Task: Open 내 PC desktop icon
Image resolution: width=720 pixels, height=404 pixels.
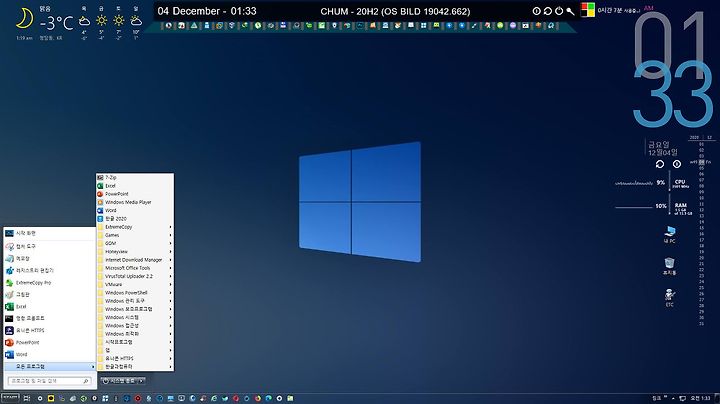Action: click(669, 234)
